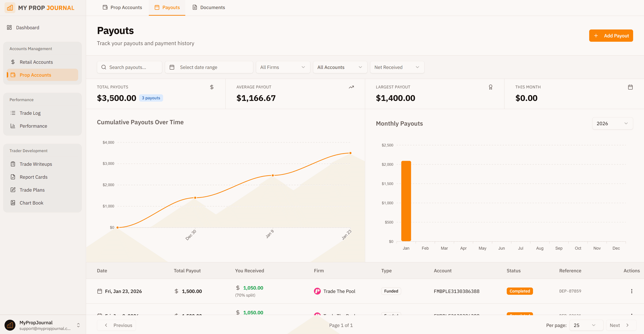Click the MyPropJournal user avatar
644x334 pixels.
pos(10,325)
